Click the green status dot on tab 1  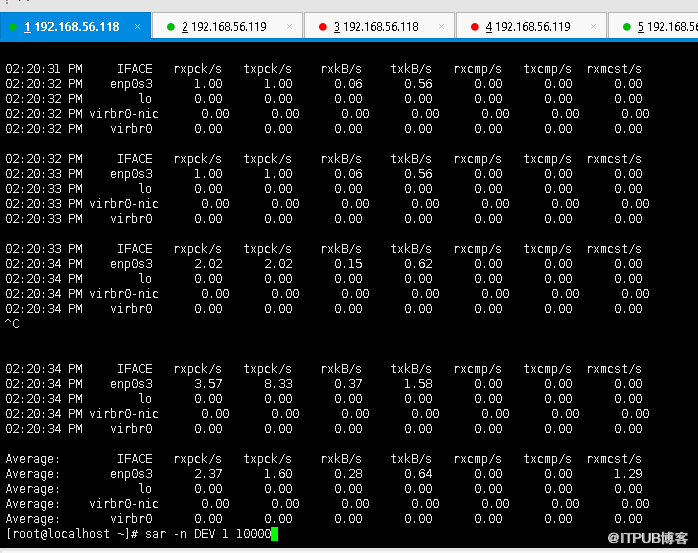13,27
